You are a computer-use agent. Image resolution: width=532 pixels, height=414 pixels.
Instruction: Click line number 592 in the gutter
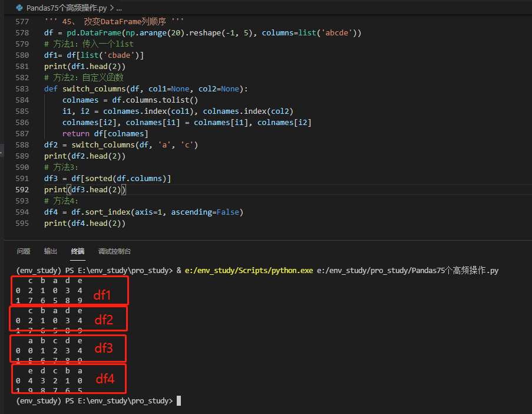(x=22, y=189)
